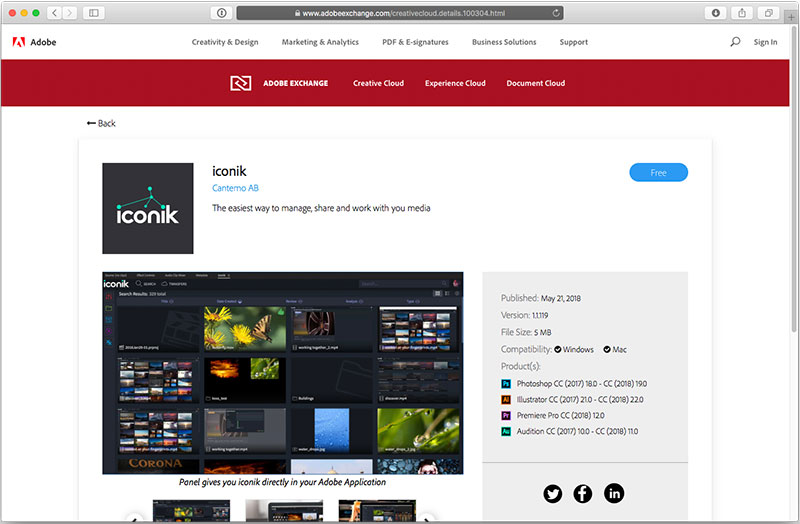Switch to the Experience Cloud tab
The width and height of the screenshot is (800, 524).
click(455, 83)
